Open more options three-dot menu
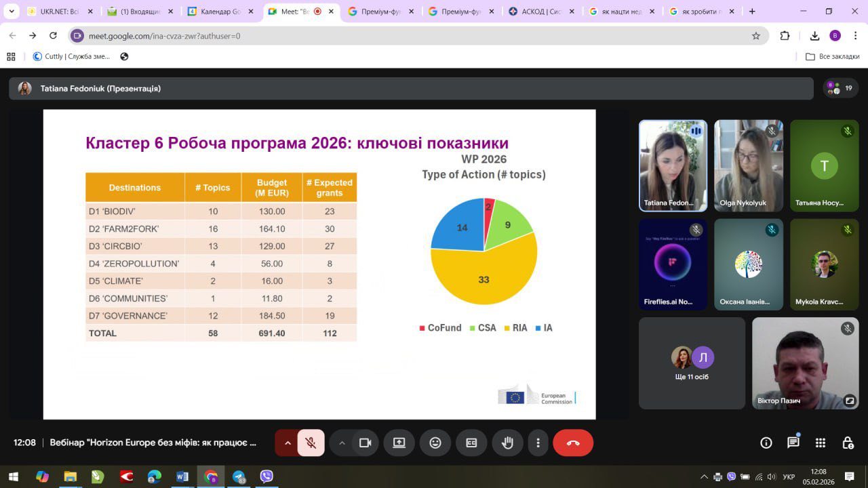 [x=538, y=443]
